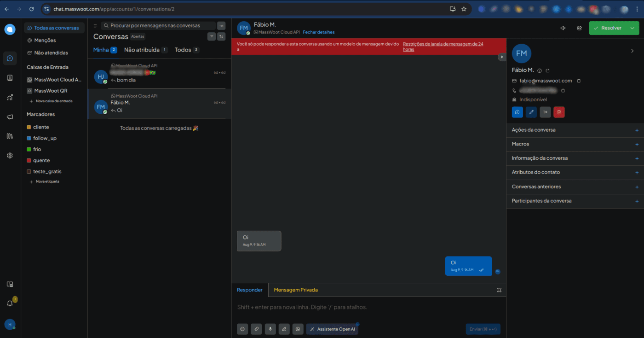Click the microphone audio record icon
Image resolution: width=644 pixels, height=338 pixels.
tap(270, 329)
